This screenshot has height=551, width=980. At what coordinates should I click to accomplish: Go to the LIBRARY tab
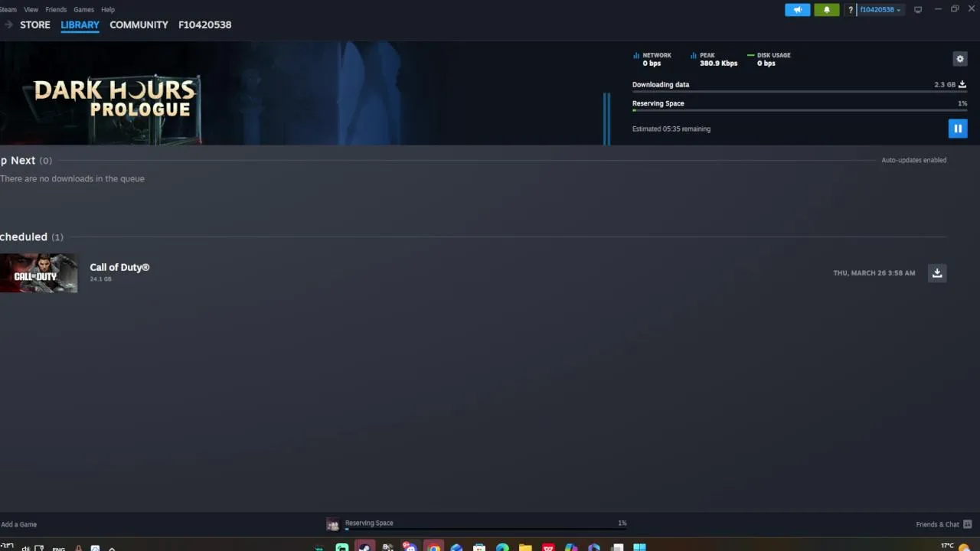tap(80, 24)
